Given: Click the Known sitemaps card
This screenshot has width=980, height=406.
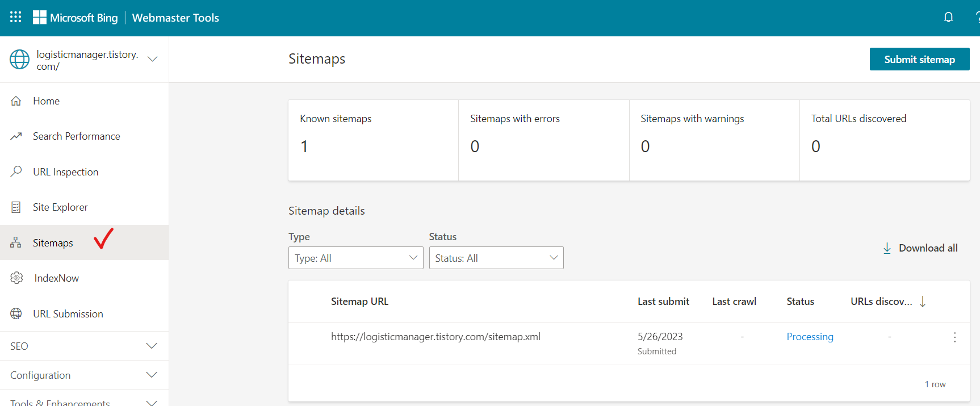Looking at the screenshot, I should 374,140.
